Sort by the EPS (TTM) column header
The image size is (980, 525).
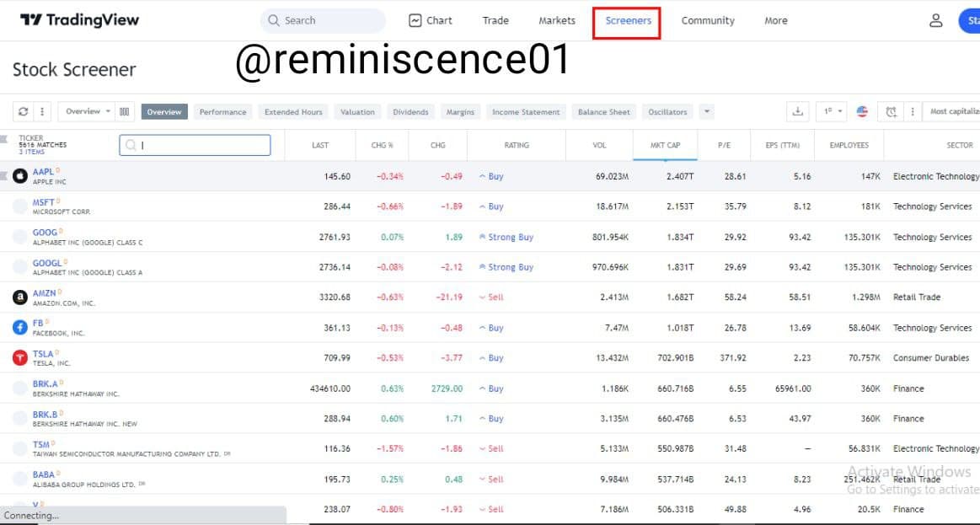[x=782, y=145]
